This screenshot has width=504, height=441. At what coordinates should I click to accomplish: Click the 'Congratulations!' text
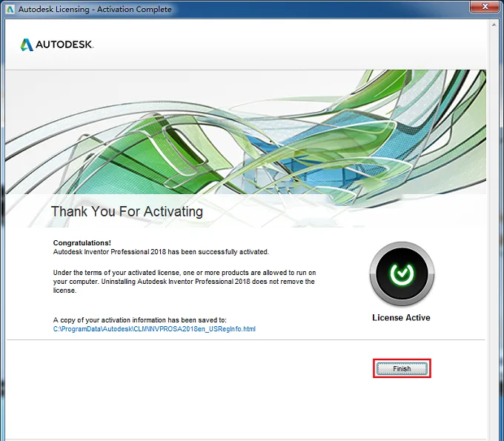coord(82,242)
